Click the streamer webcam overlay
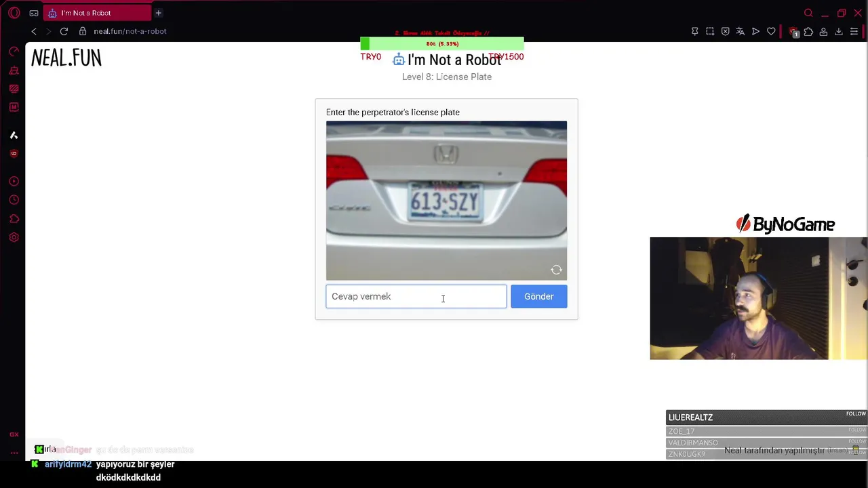The width and height of the screenshot is (868, 488). click(758, 298)
